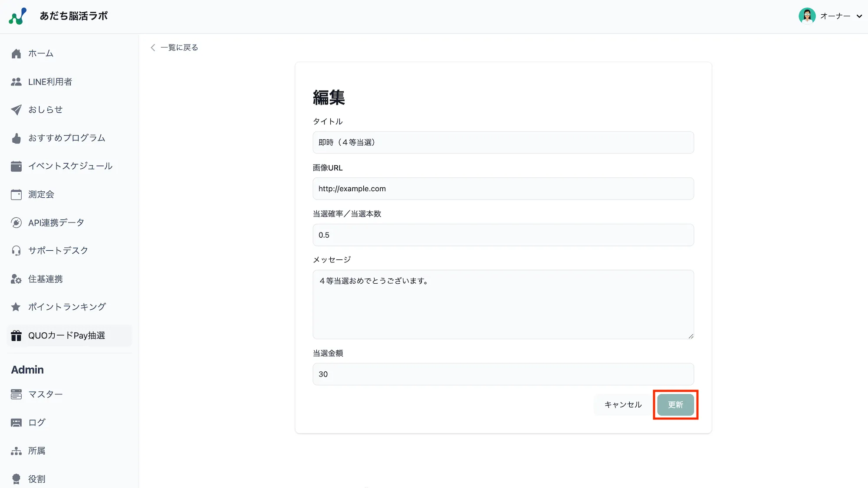Focus the 画像URL text field

point(503,189)
